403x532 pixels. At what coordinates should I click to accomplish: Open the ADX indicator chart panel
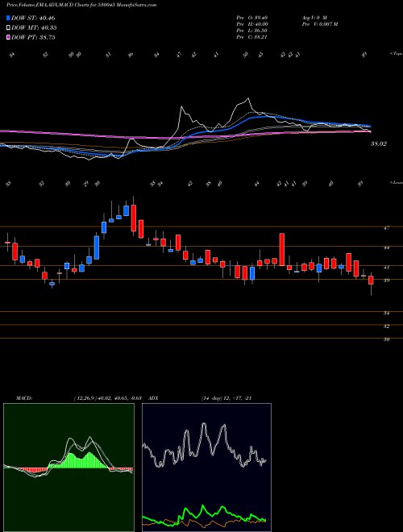coord(206,468)
